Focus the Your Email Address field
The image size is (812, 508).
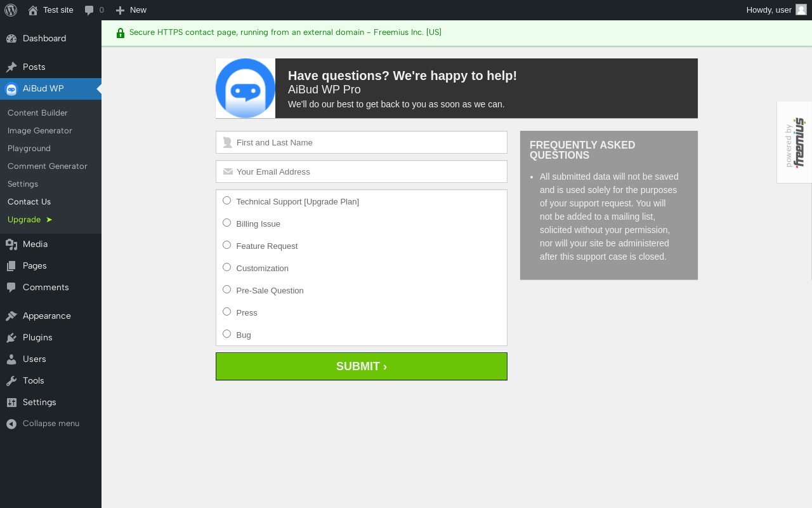coord(362,171)
